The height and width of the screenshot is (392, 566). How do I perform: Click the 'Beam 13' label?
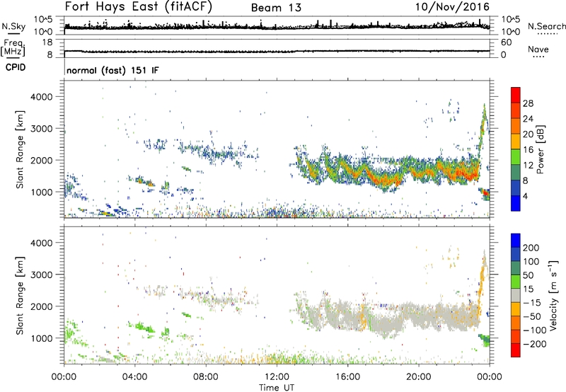(276, 8)
